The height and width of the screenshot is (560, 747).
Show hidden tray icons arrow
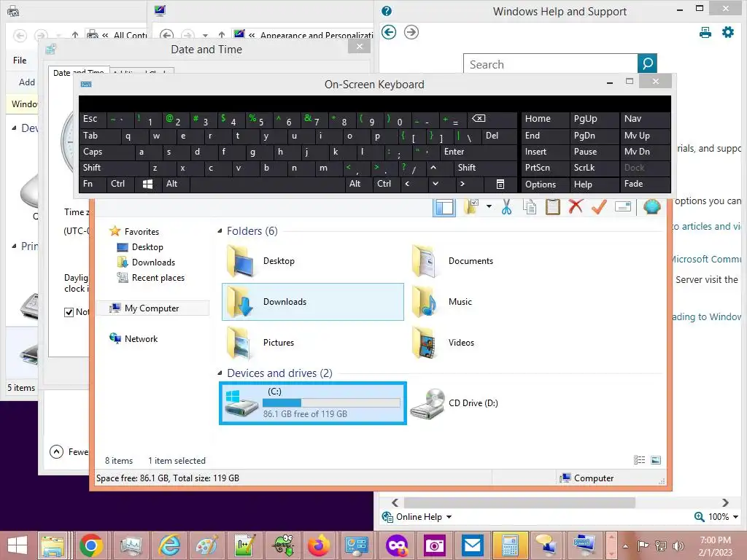pos(625,545)
